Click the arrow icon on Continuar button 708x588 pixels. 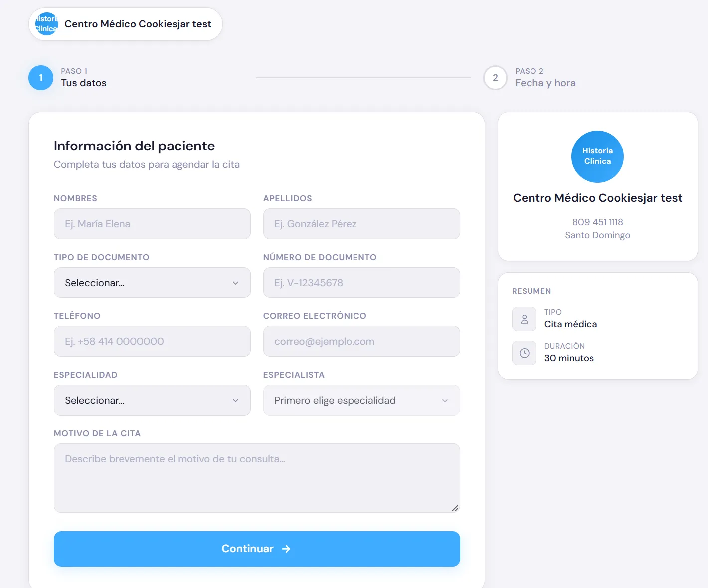click(286, 549)
